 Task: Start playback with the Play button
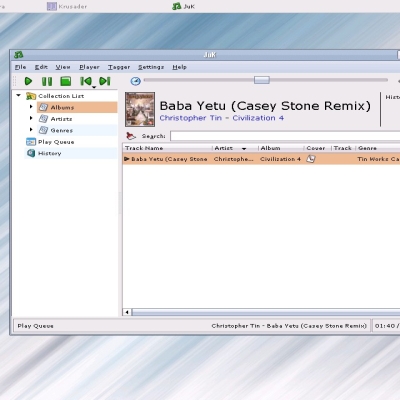coord(28,81)
